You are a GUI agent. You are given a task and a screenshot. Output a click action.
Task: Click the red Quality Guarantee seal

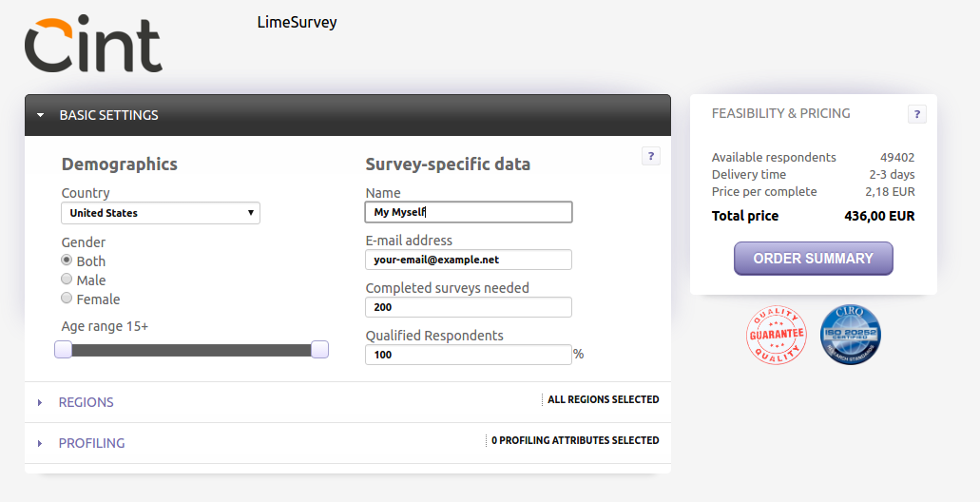point(777,335)
